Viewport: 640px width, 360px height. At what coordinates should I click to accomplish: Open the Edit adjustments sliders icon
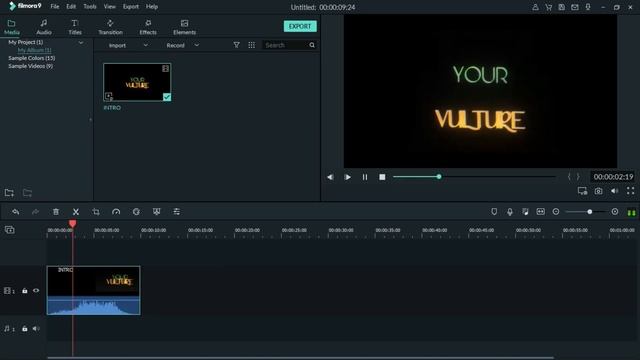coord(176,211)
